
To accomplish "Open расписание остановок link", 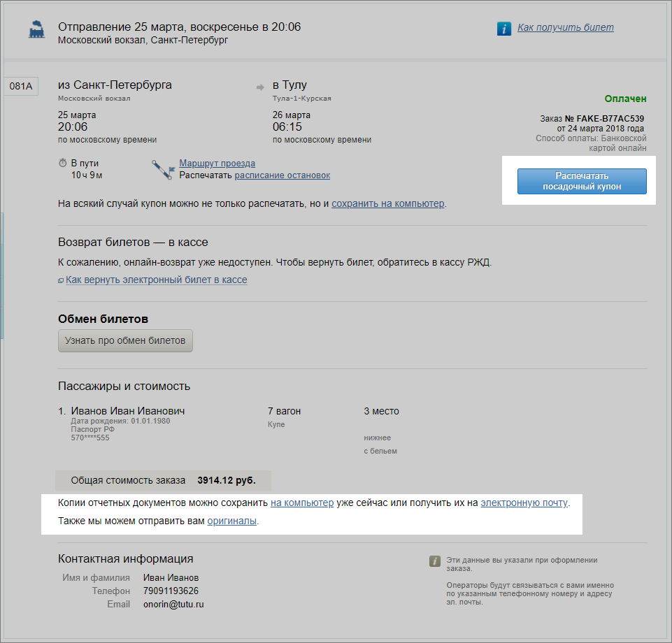I will (283, 175).
